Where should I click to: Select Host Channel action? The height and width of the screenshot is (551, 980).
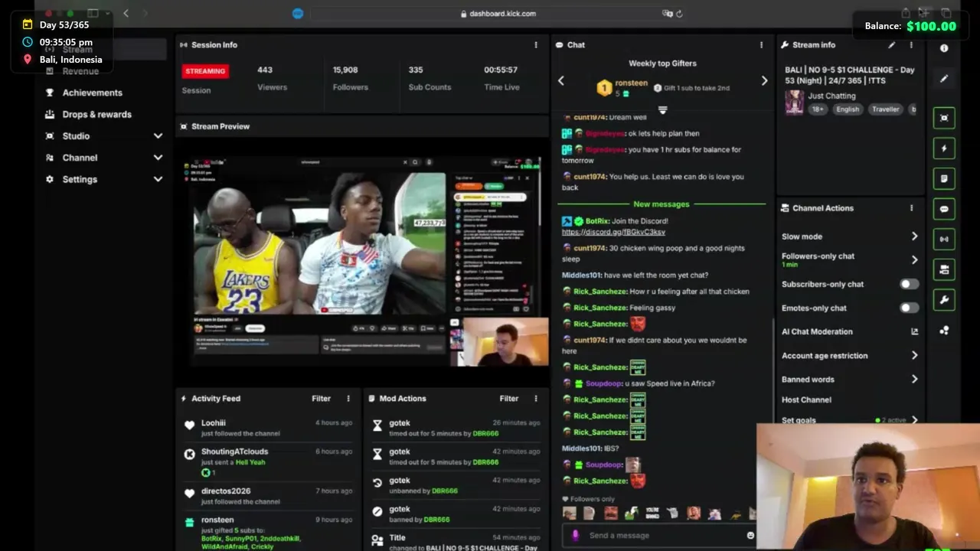coord(806,399)
